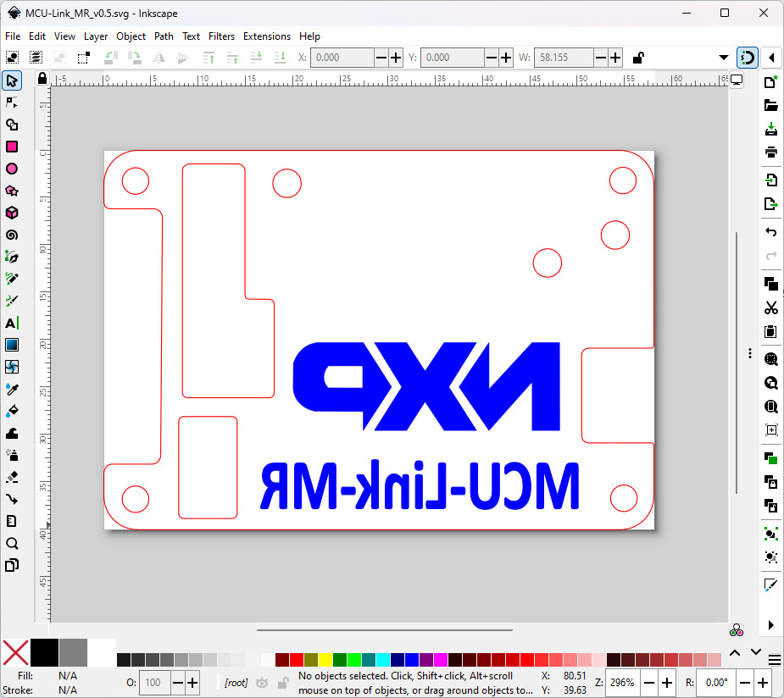
Task: Click the Cut scissors icon
Action: click(770, 307)
